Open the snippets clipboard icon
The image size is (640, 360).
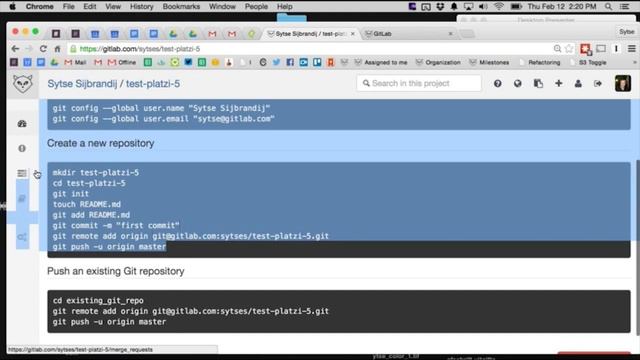pos(538,84)
